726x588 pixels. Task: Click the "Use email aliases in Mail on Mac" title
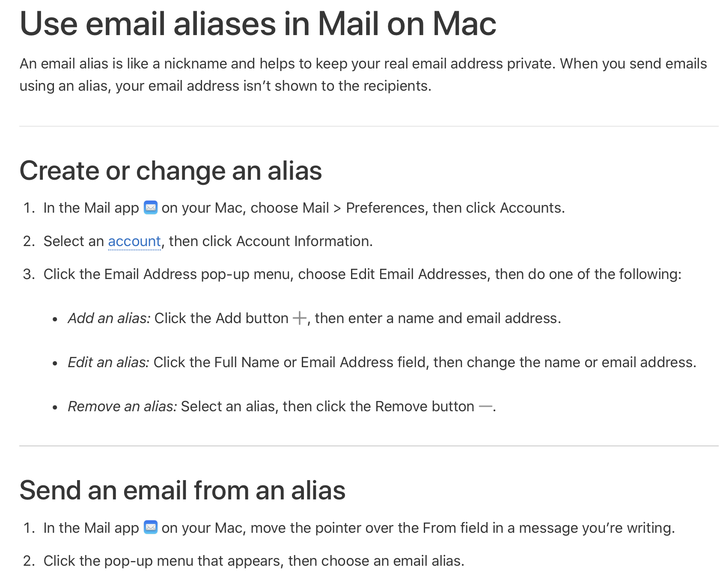258,24
